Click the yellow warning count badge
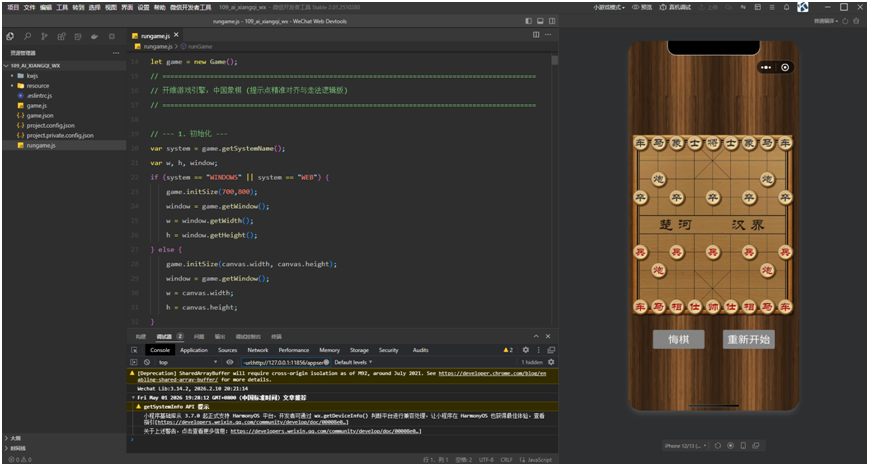The width and height of the screenshot is (869, 466). tap(508, 350)
